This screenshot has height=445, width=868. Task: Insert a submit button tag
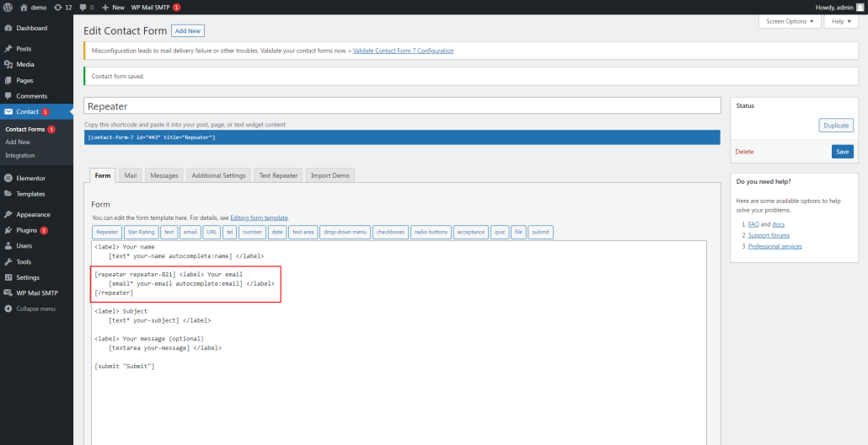tap(541, 232)
